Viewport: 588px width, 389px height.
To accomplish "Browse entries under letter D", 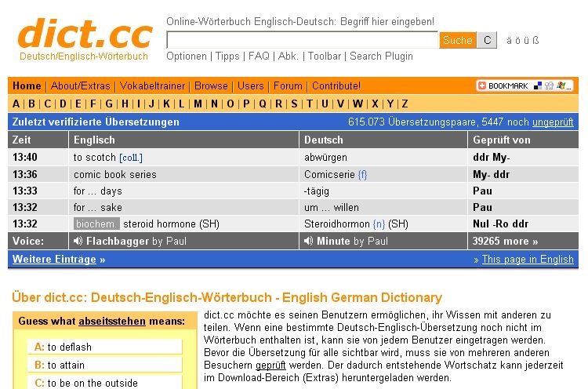I will coord(63,104).
